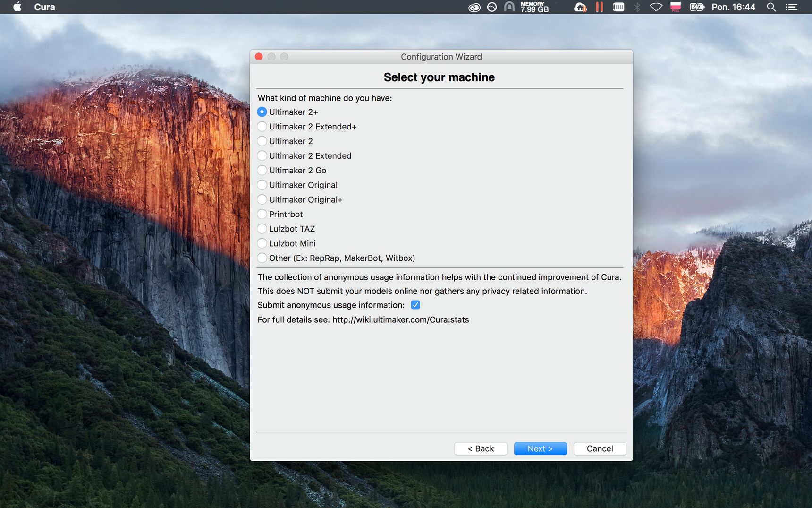Viewport: 812px width, 508px height.
Task: Open Spotlight search
Action: pyautogui.click(x=771, y=7)
